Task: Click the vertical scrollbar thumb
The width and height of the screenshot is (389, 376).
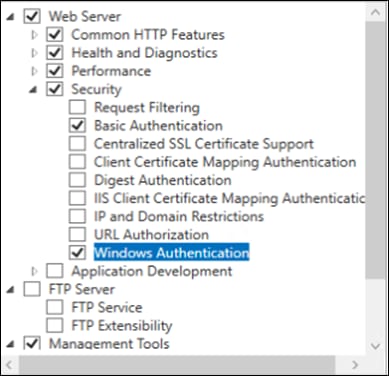Action: point(375,149)
